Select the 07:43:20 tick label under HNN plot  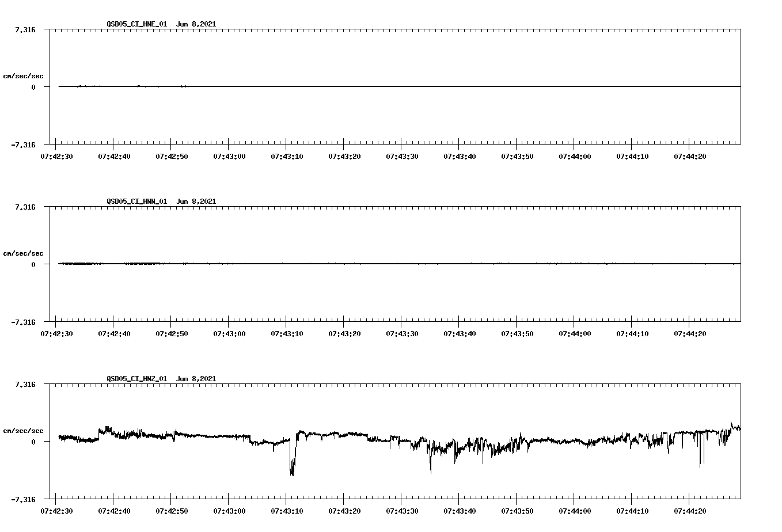pyautogui.click(x=344, y=333)
